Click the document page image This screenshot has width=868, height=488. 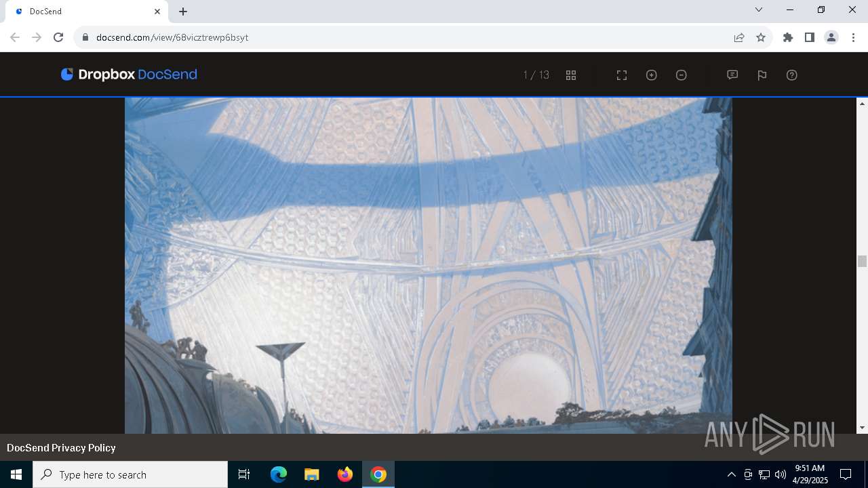(x=429, y=266)
